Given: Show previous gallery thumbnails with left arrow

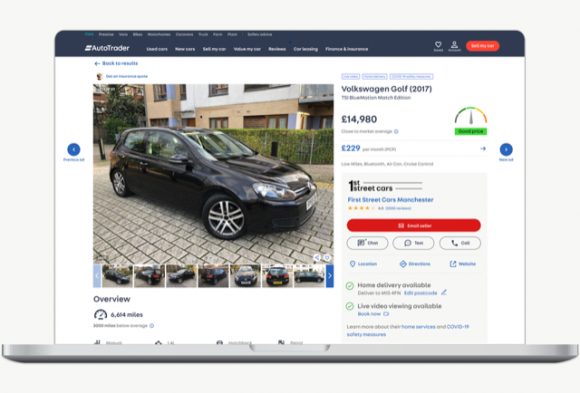Looking at the screenshot, I should click(x=97, y=276).
